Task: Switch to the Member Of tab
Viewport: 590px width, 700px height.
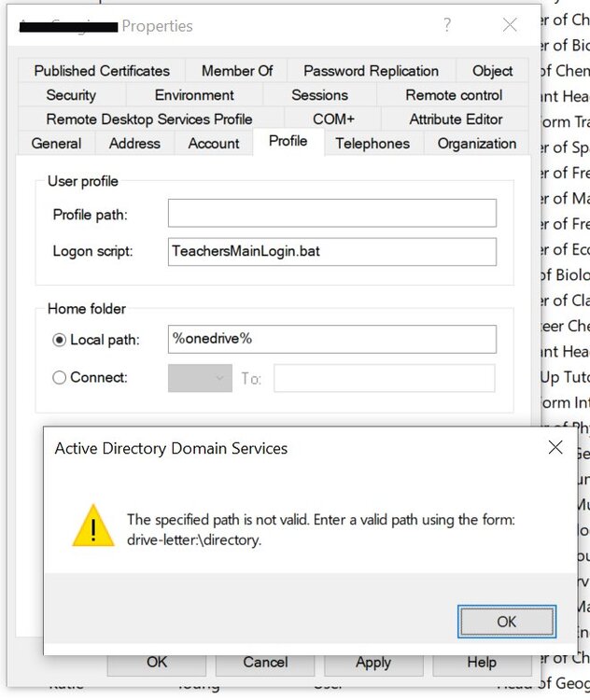Action: [237, 71]
